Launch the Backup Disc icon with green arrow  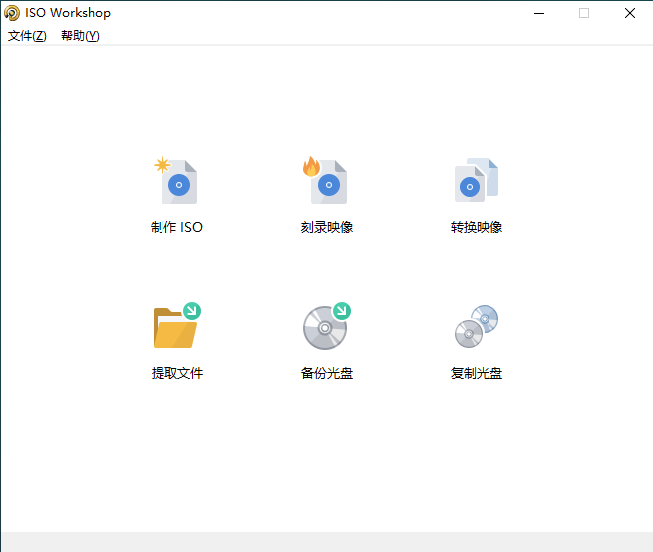(326, 327)
